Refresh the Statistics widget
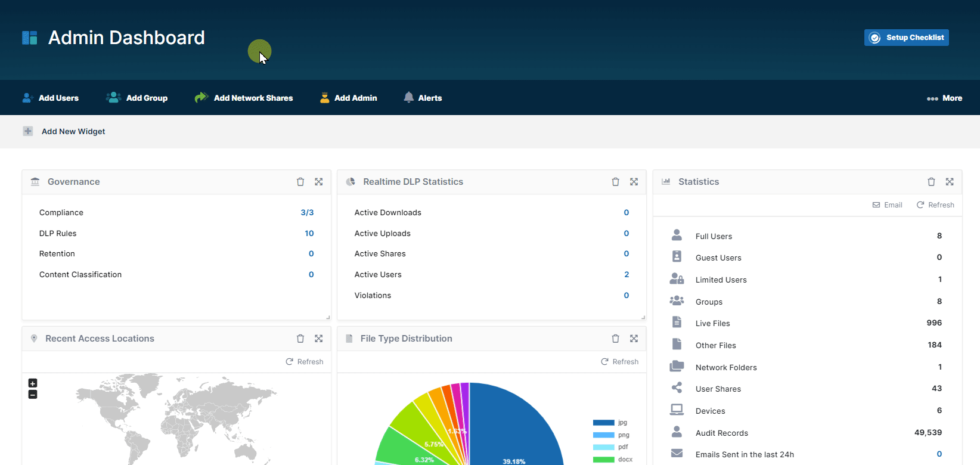This screenshot has height=465, width=980. pyautogui.click(x=935, y=205)
